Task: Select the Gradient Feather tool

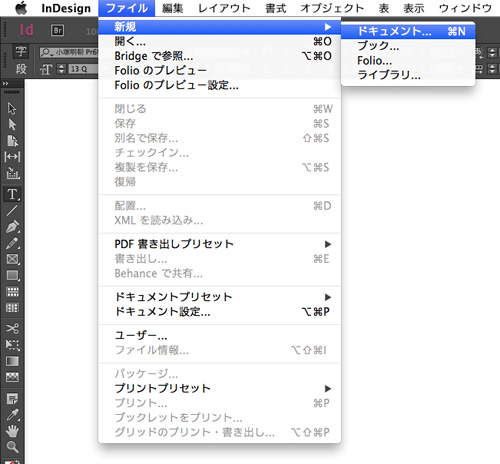Action: tap(12, 377)
